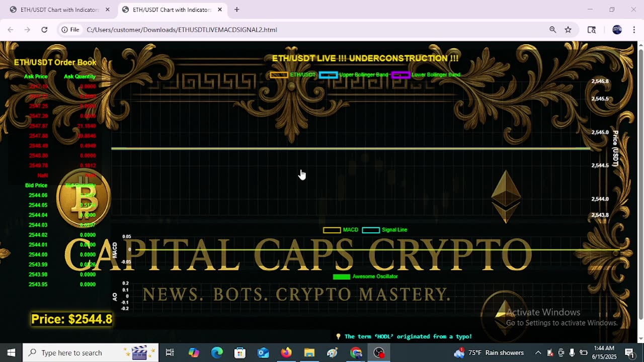The height and width of the screenshot is (362, 644).
Task: Click the Bid Price column header
Action: 36,186
